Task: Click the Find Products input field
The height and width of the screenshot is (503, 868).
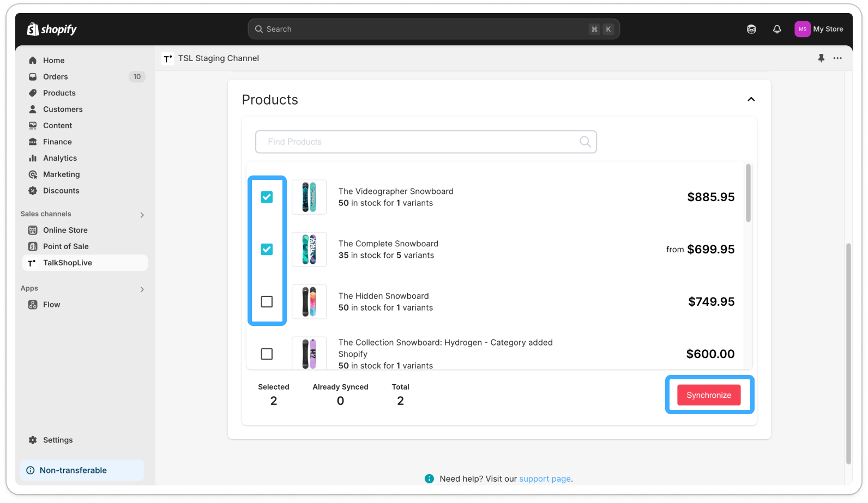Action: (x=426, y=142)
